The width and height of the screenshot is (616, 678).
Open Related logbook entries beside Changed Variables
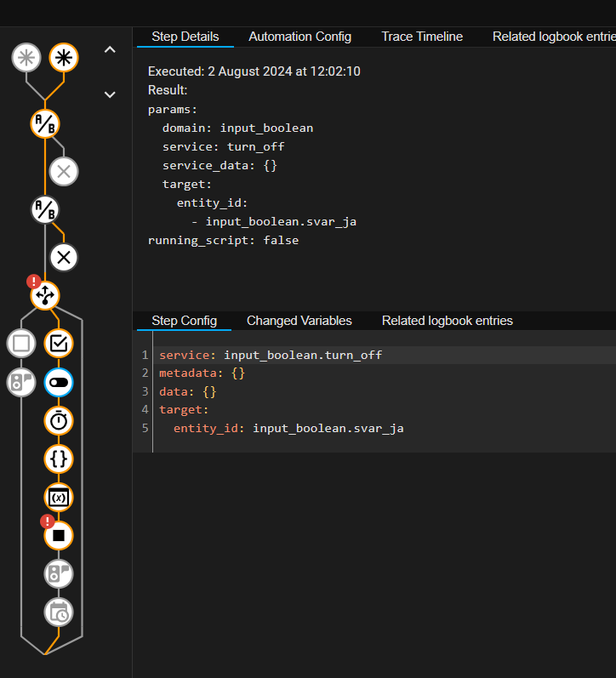point(447,321)
